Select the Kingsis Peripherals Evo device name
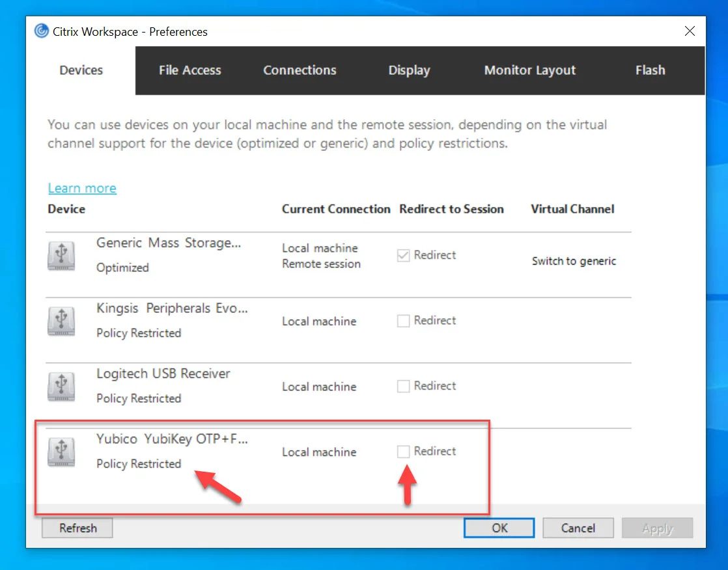Image resolution: width=728 pixels, height=570 pixels. [172, 308]
